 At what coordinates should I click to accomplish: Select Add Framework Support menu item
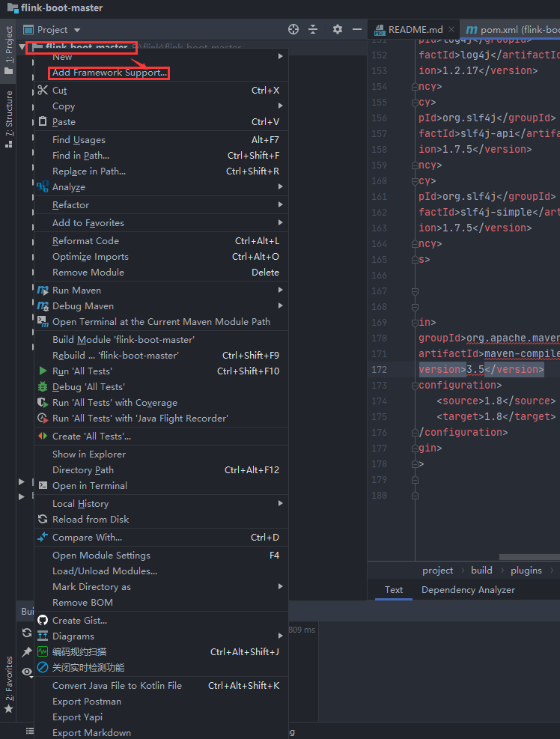[109, 73]
